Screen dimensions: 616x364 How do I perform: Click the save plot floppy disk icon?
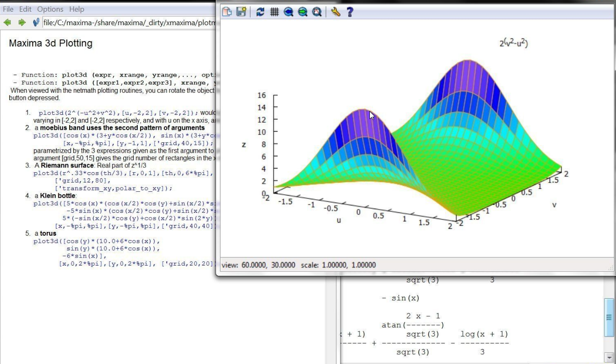[x=241, y=12]
